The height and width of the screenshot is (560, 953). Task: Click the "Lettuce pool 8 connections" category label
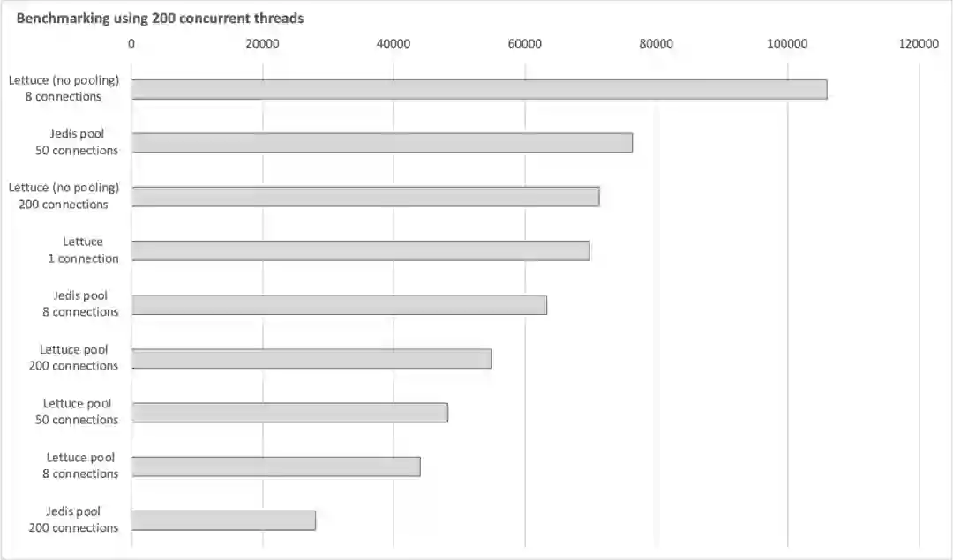click(x=80, y=466)
